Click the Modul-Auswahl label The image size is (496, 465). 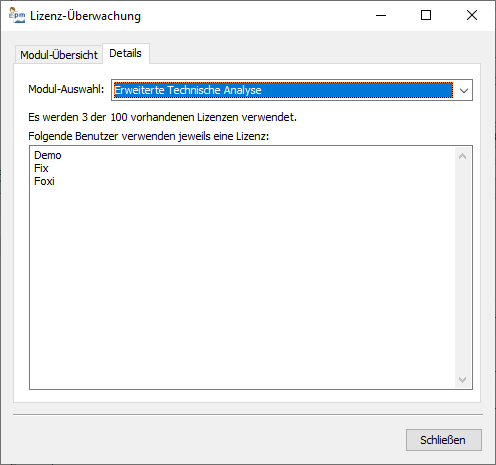[x=66, y=89]
